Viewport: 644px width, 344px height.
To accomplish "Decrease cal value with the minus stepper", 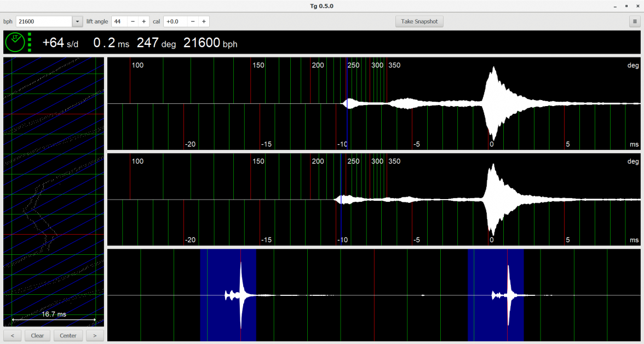I will tap(193, 21).
